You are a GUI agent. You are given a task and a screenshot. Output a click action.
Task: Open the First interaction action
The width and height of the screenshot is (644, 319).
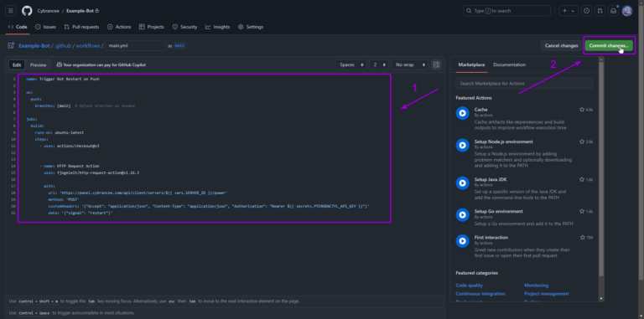[x=491, y=238]
